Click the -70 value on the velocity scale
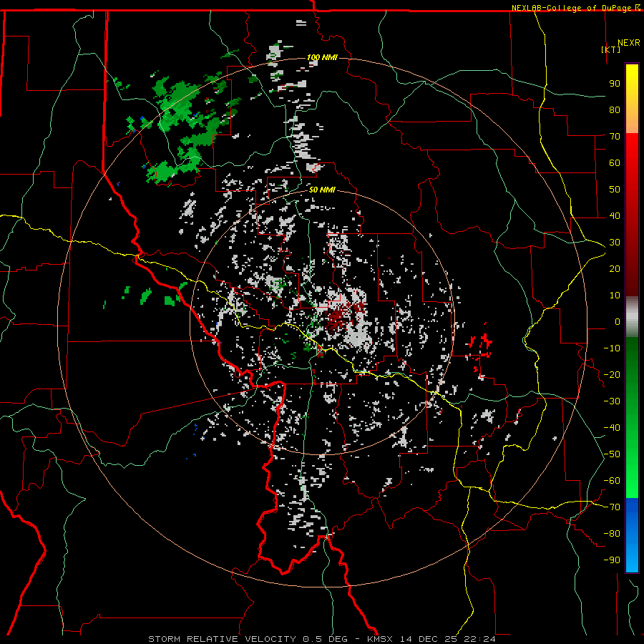The height and width of the screenshot is (644, 644). [612, 507]
